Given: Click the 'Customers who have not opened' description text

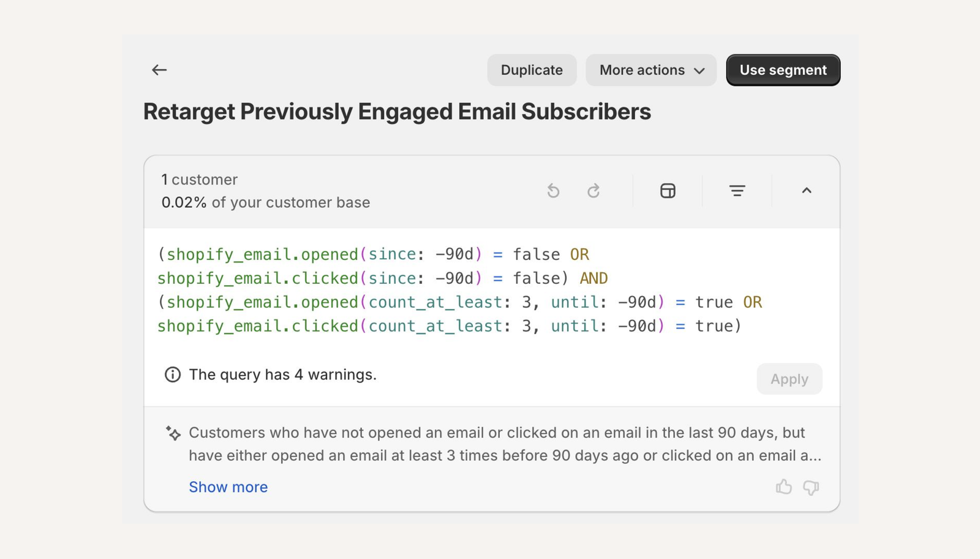Looking at the screenshot, I should click(505, 444).
